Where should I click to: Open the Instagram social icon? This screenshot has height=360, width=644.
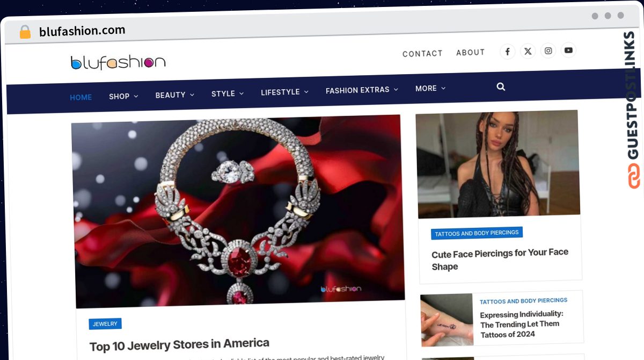coord(548,51)
